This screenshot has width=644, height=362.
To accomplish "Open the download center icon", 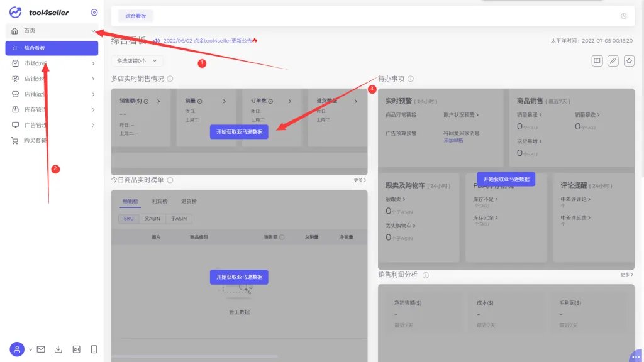I will click(58, 349).
